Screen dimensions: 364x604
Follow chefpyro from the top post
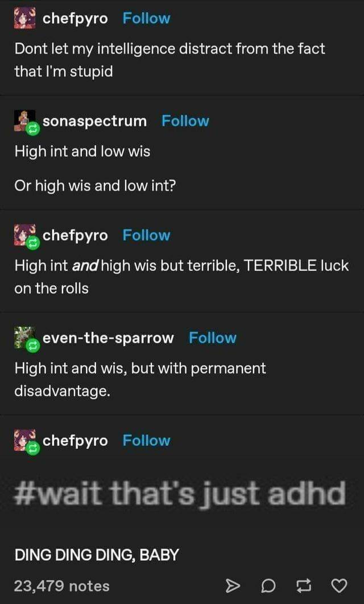tap(146, 18)
